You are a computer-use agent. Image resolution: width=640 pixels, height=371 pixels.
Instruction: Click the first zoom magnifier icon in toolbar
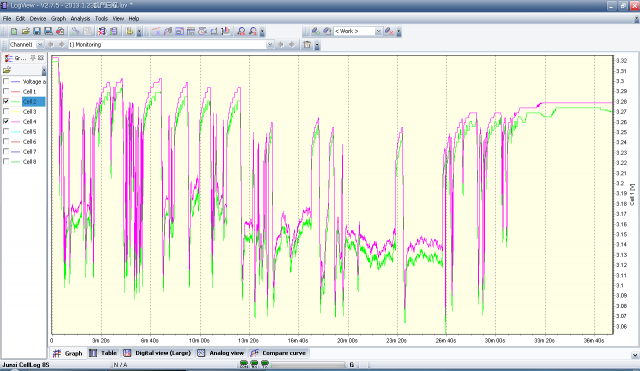pyautogui.click(x=241, y=31)
